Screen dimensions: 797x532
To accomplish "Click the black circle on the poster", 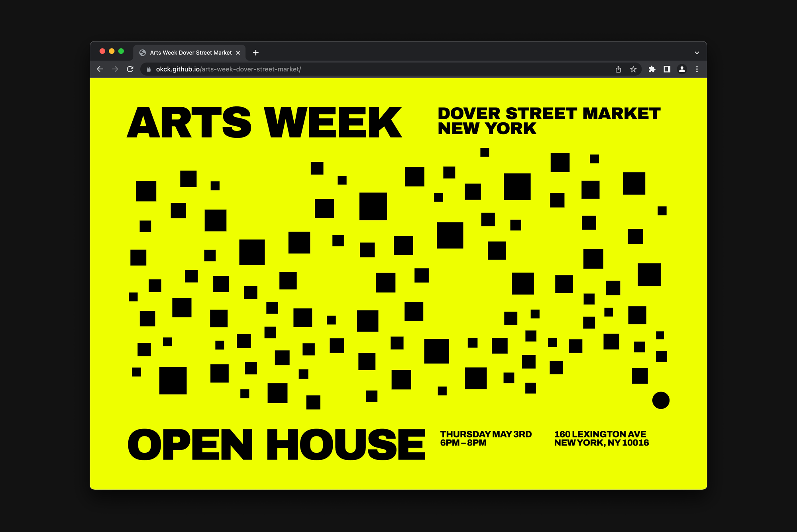I will pyautogui.click(x=661, y=400).
